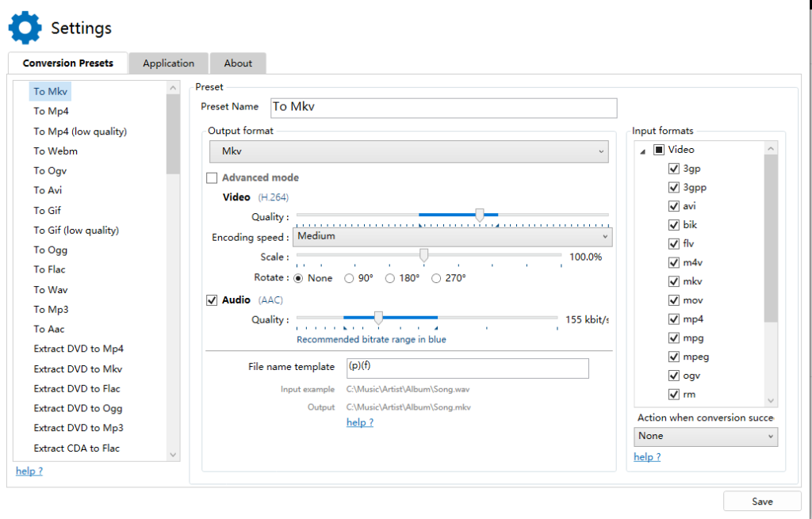Toggle the ogv input format checkbox
The width and height of the screenshot is (812, 519).
(x=674, y=376)
